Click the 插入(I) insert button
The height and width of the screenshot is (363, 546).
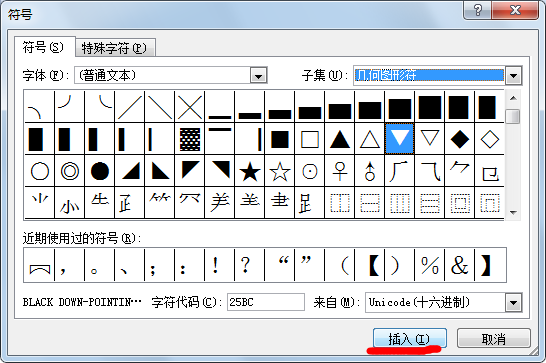click(410, 338)
